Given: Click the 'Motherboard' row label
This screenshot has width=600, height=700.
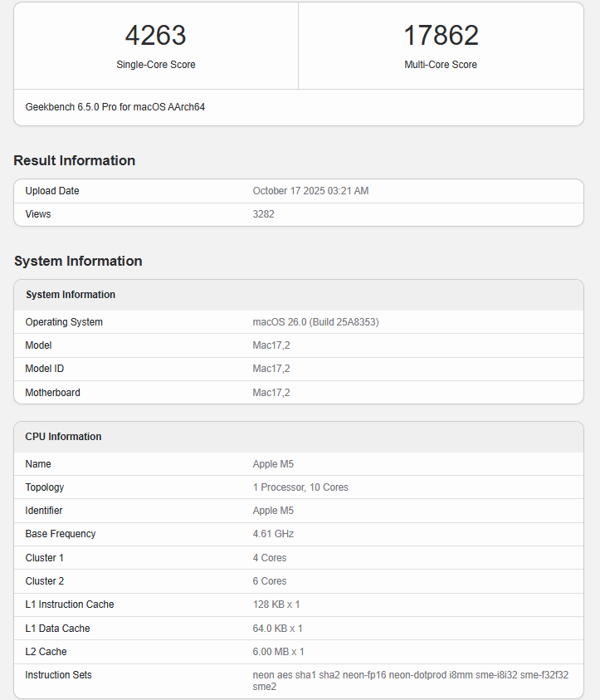Looking at the screenshot, I should pyautogui.click(x=52, y=393).
